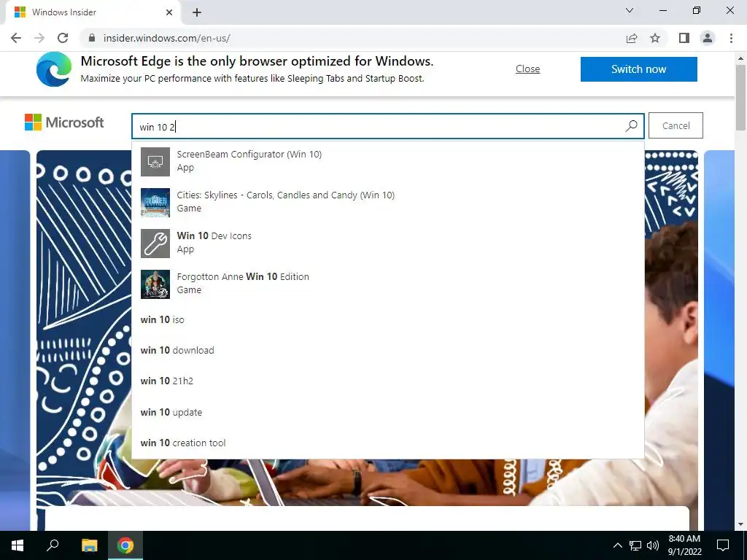Open the Windows Start menu
Image resolution: width=747 pixels, height=560 pixels.
18,545
